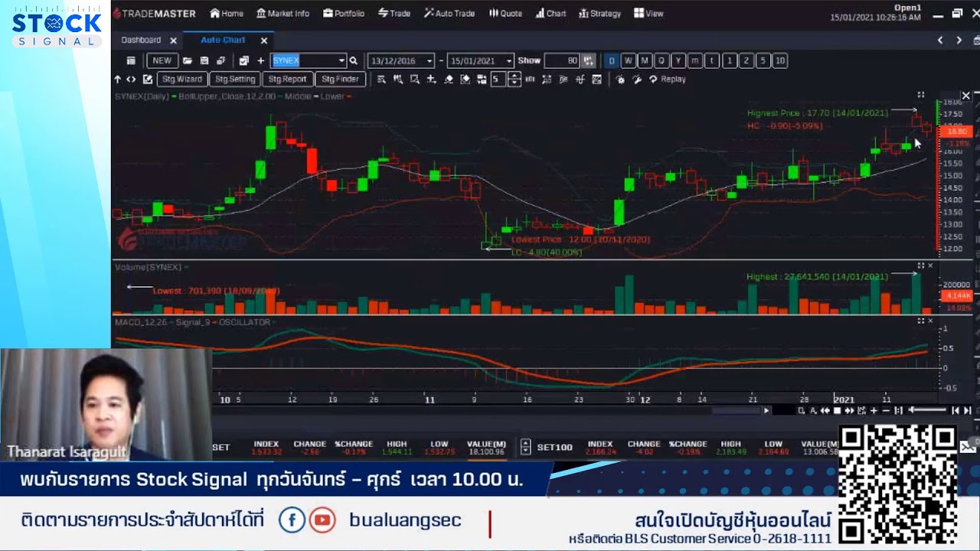Open the Auto Trade menu
This screenshot has height=551, width=980.
(449, 13)
